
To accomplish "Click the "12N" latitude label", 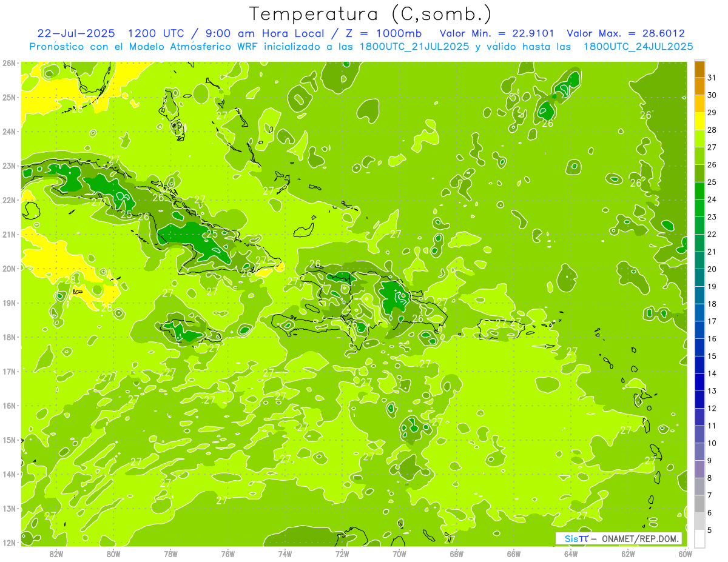I will pyautogui.click(x=9, y=543).
